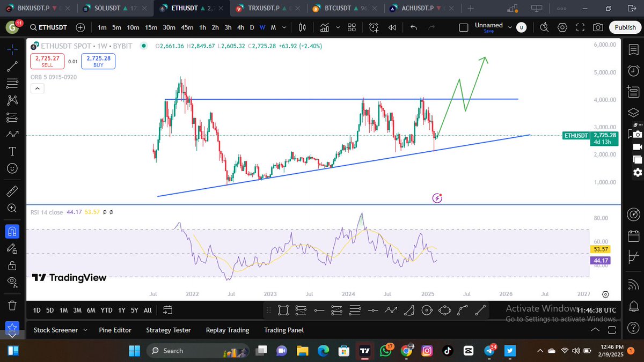644x362 pixels.
Task: Open candlestick chart style selector
Action: coord(302,28)
